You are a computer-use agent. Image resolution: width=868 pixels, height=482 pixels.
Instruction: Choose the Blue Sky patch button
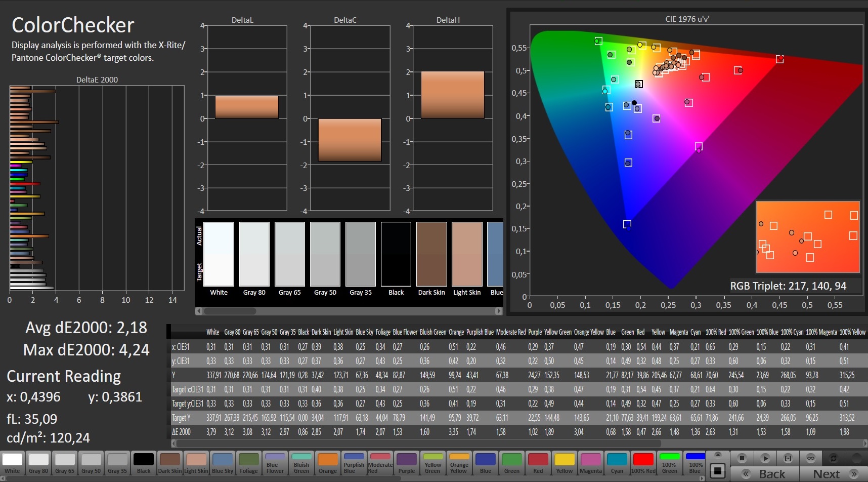click(223, 463)
